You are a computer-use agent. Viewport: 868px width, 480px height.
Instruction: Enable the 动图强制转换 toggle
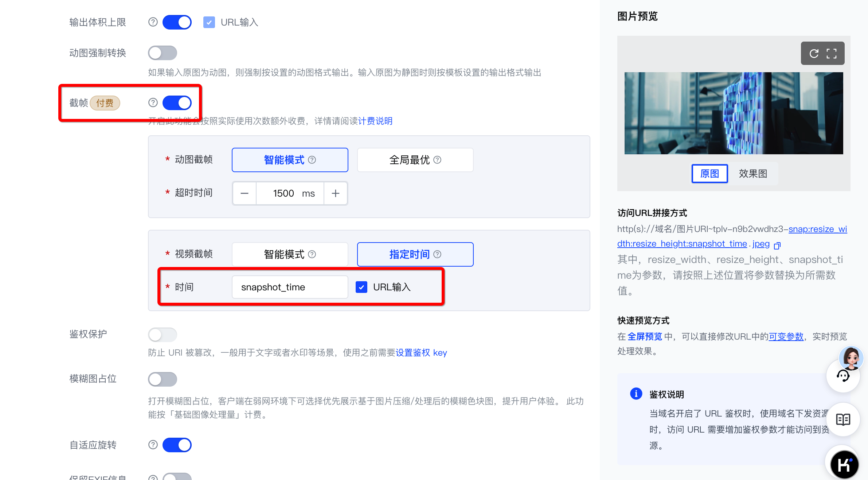pyautogui.click(x=163, y=53)
